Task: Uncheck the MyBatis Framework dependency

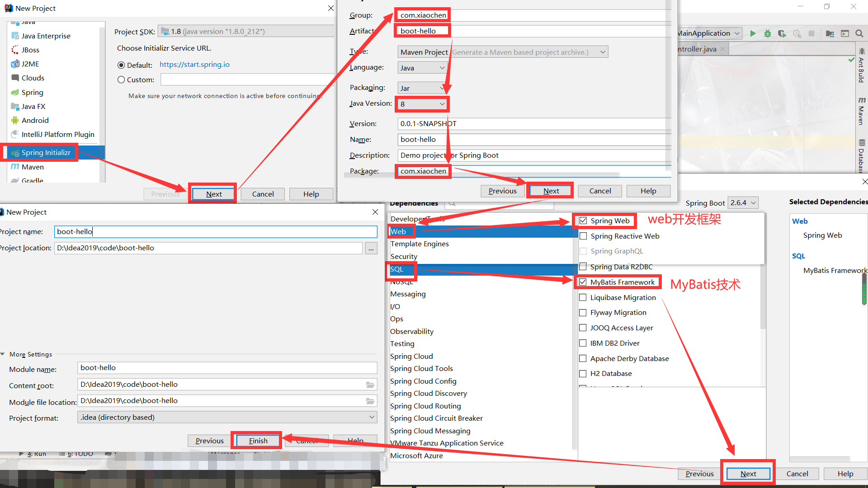Action: (583, 282)
